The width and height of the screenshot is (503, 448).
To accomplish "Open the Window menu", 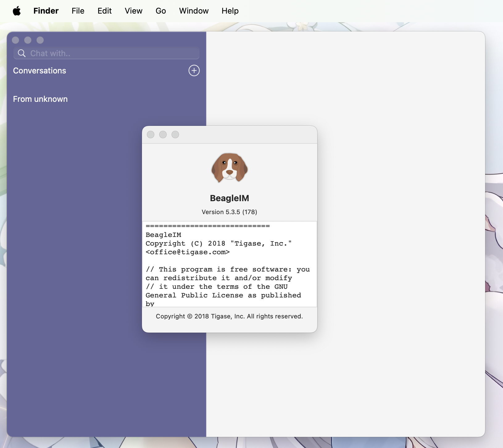I will click(x=194, y=11).
